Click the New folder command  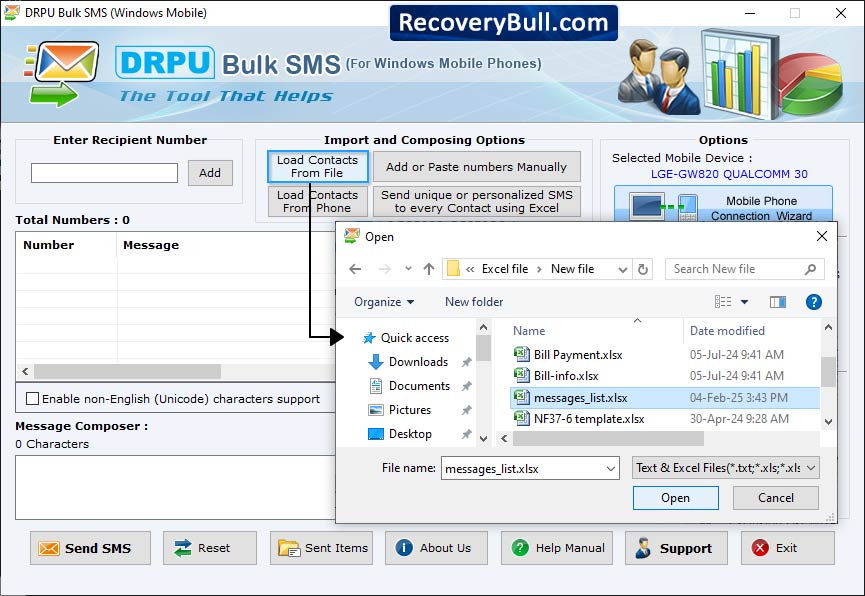pos(474,302)
